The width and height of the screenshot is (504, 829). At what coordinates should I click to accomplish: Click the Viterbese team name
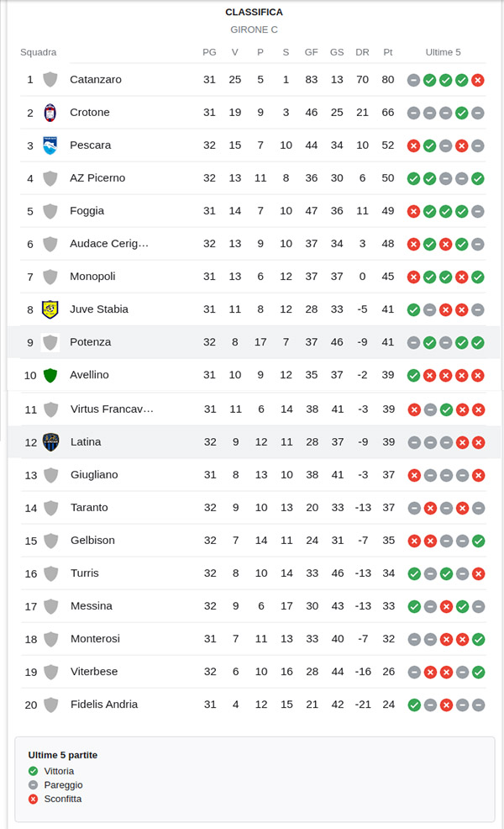(94, 672)
